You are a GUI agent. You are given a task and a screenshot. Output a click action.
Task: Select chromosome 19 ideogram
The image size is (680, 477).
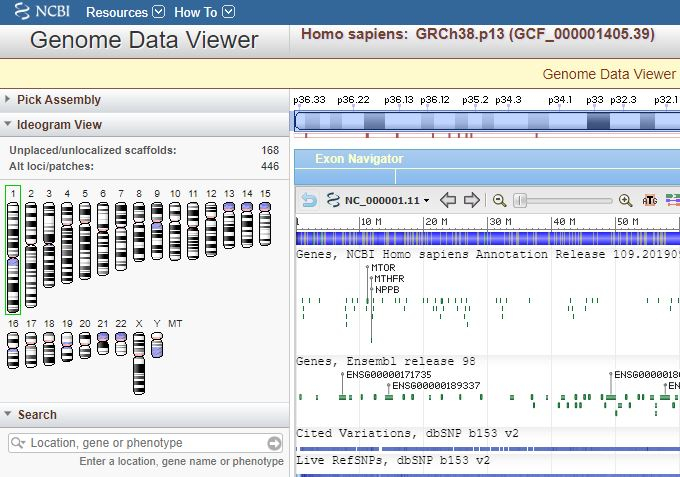click(67, 347)
